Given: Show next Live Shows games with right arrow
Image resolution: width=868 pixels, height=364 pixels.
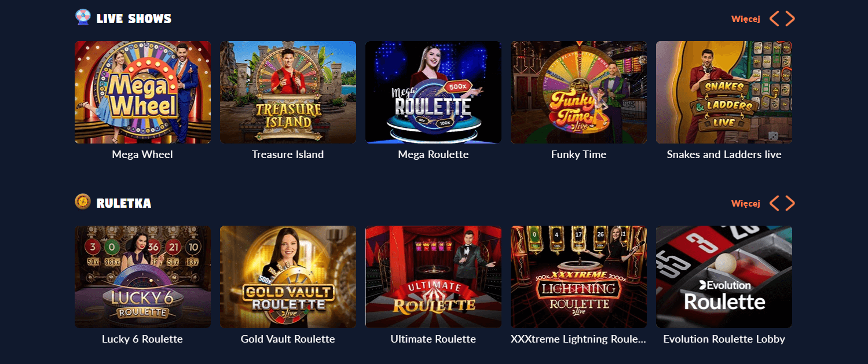Looking at the screenshot, I should click(790, 19).
